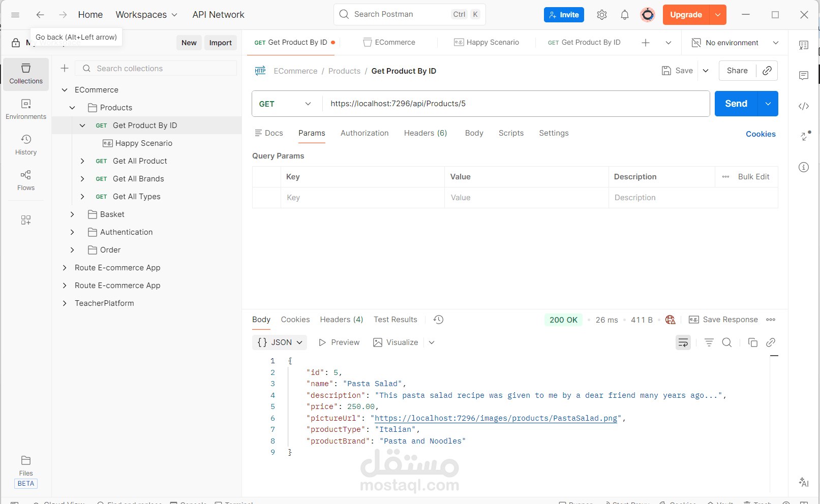
Task: Open the hamburger menu
Action: pyautogui.click(x=15, y=15)
